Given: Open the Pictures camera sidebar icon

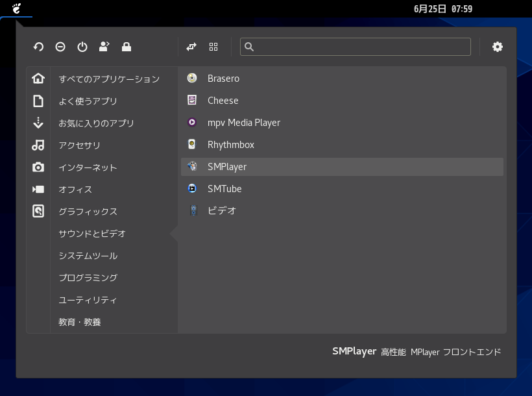Looking at the screenshot, I should [38, 167].
